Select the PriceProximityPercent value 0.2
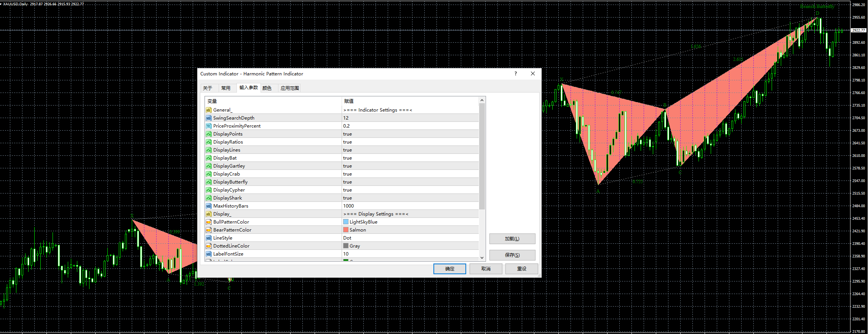 [346, 126]
